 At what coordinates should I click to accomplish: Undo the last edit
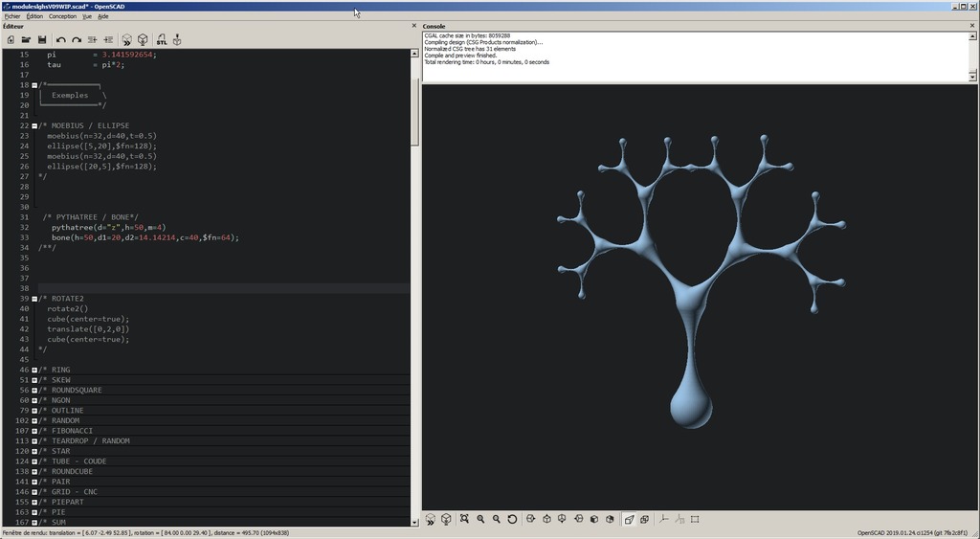click(60, 39)
